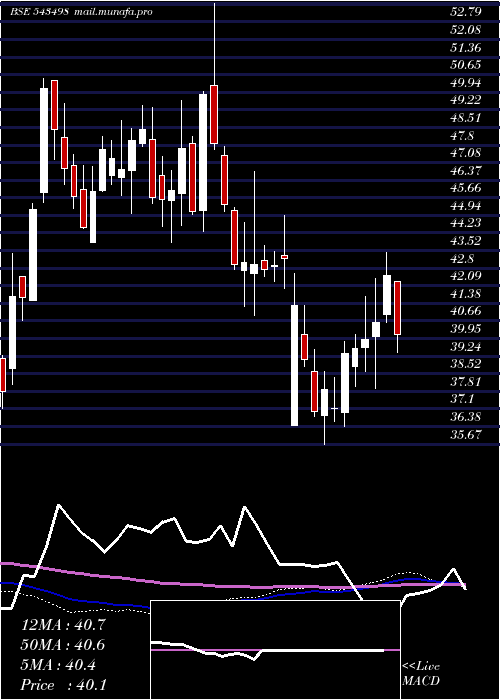This screenshot has height=700, width=500.
Task: Select the 44.23 price axis label
Action: 466,223
